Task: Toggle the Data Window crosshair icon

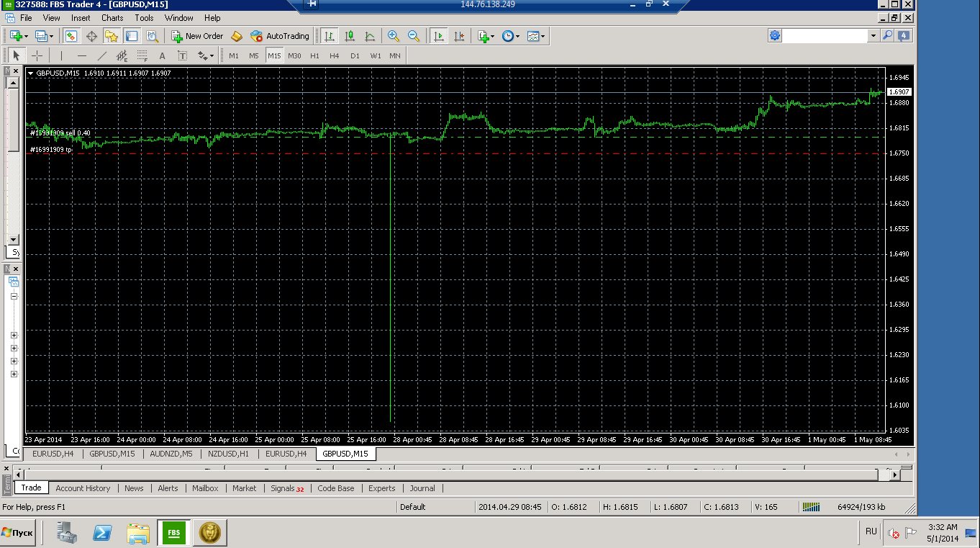Action: click(x=91, y=35)
